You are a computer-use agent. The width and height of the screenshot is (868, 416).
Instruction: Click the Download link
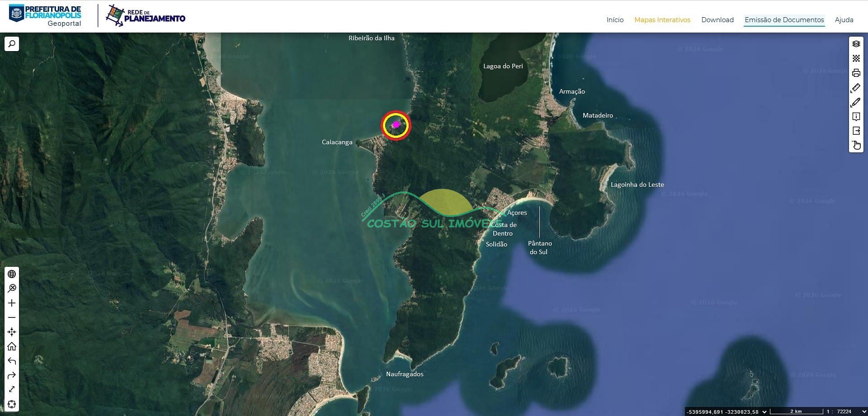coord(717,20)
